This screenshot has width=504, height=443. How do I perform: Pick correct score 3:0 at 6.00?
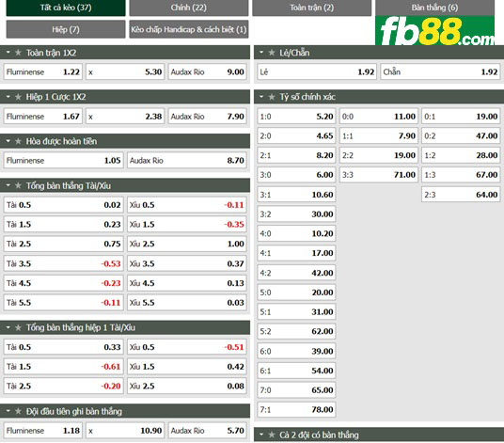click(x=296, y=175)
